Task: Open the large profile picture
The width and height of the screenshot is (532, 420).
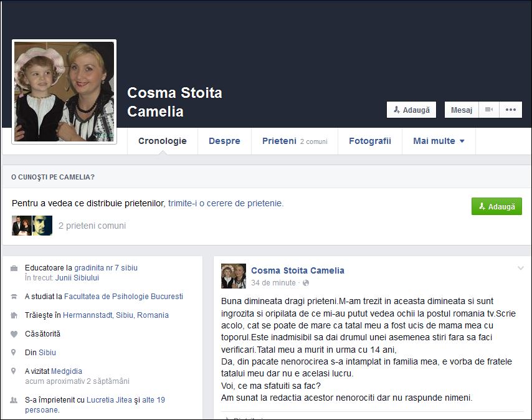Action: [x=64, y=92]
